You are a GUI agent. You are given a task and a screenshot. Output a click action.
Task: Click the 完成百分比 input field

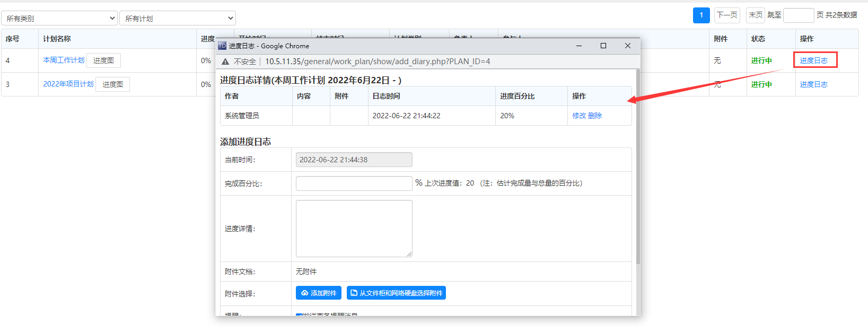(354, 184)
